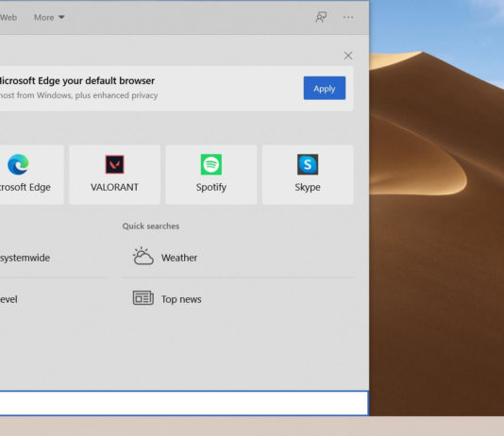Select the Top news quick search
504x436 pixels.
(238, 299)
